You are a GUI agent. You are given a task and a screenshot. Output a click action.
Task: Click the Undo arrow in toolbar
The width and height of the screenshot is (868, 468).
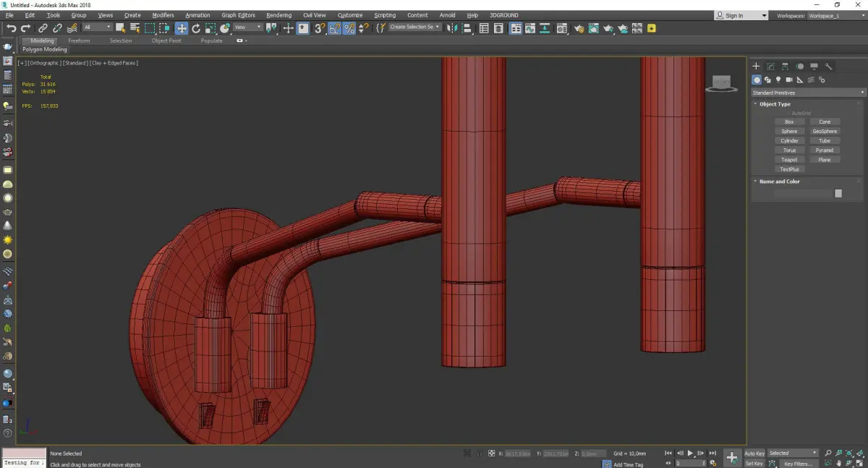coord(11,28)
